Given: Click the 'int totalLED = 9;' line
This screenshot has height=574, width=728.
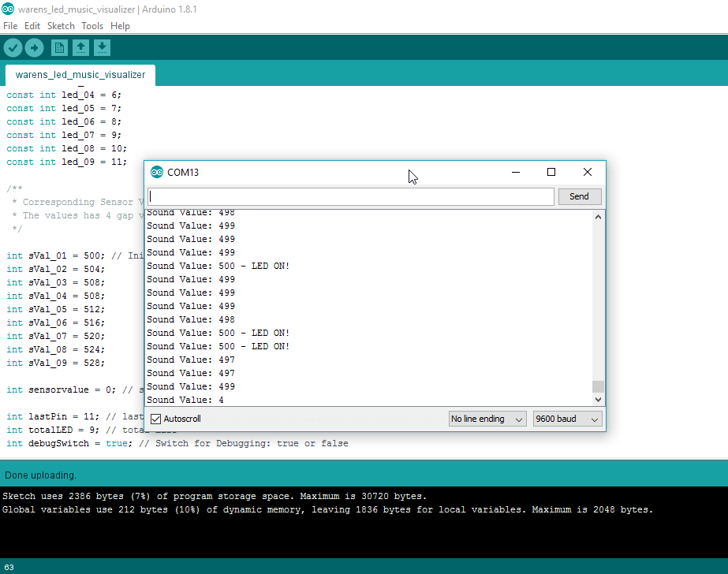Looking at the screenshot, I should [x=53, y=430].
